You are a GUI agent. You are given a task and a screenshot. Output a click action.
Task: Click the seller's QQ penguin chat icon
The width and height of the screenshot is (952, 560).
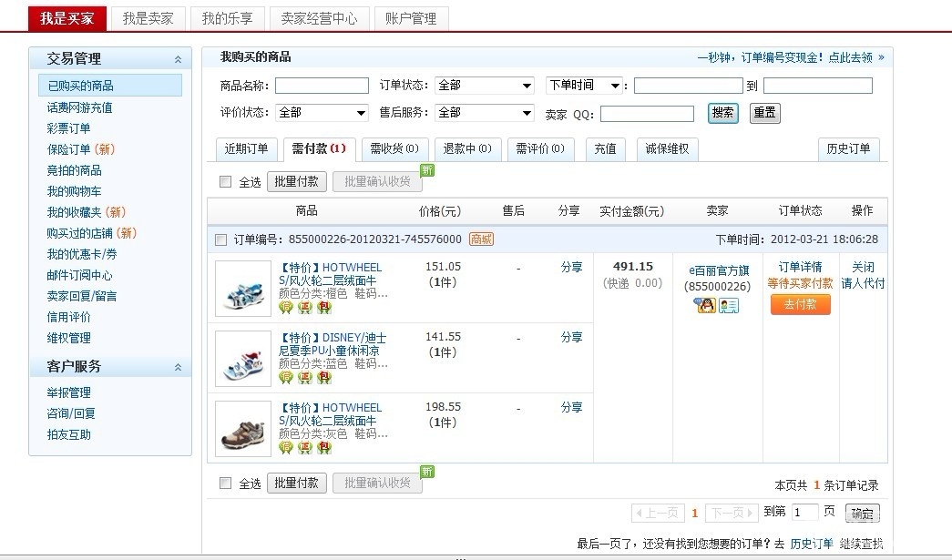coord(706,305)
